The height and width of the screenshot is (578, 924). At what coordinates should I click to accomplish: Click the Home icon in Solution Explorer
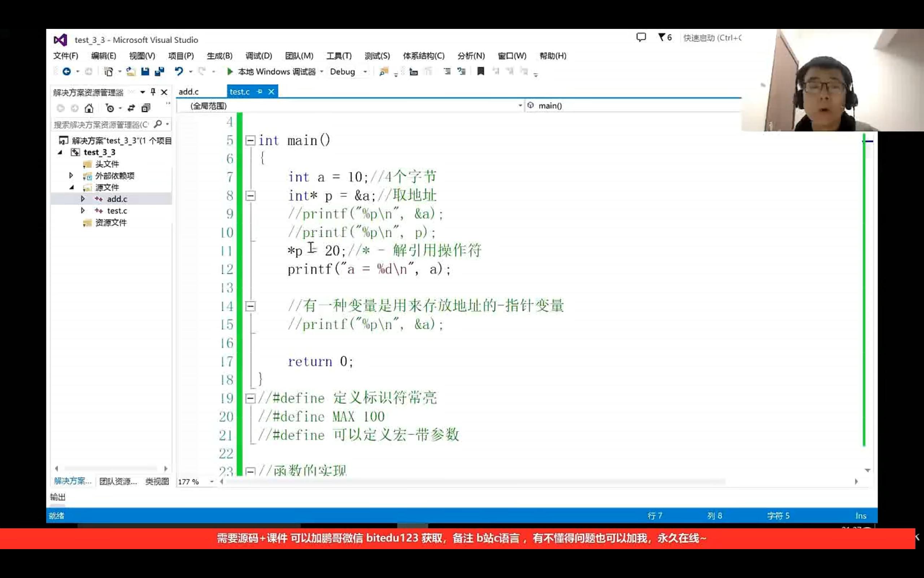pyautogui.click(x=89, y=108)
